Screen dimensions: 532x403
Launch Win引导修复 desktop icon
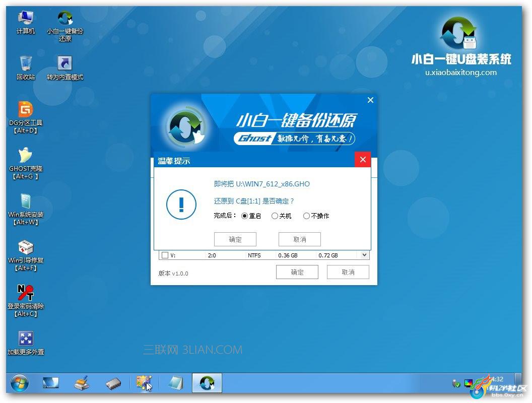point(26,255)
